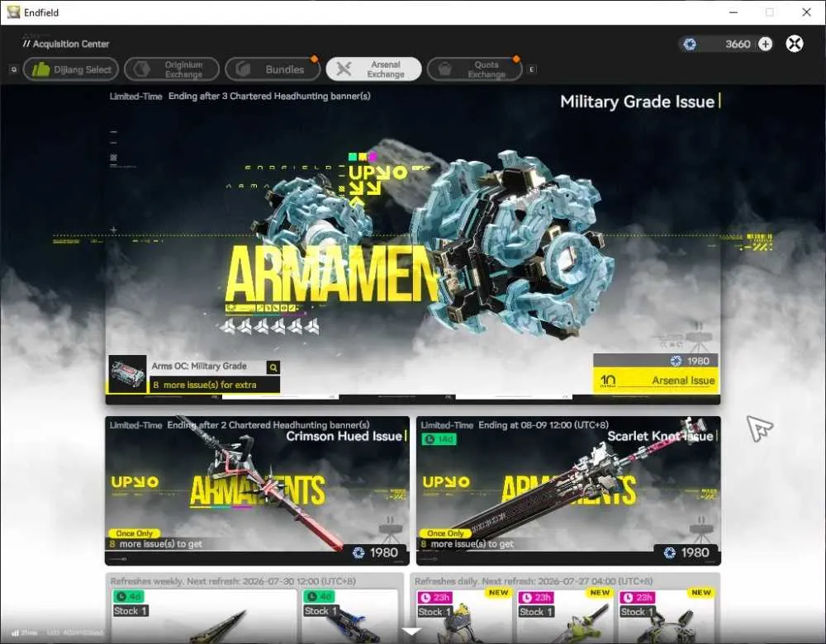Switch to the Dijiang Select tab
826x644 pixels.
(x=71, y=69)
